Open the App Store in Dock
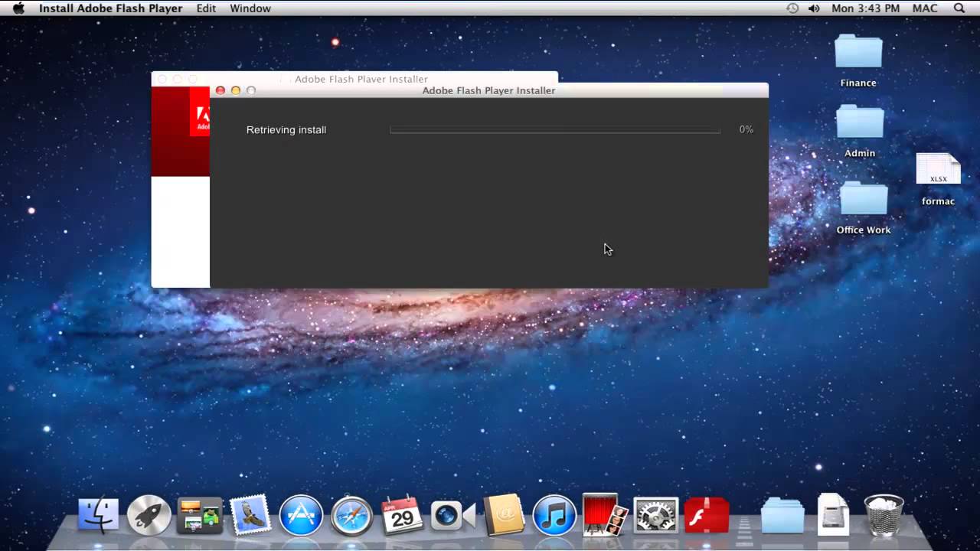The width and height of the screenshot is (980, 551). pyautogui.click(x=300, y=515)
